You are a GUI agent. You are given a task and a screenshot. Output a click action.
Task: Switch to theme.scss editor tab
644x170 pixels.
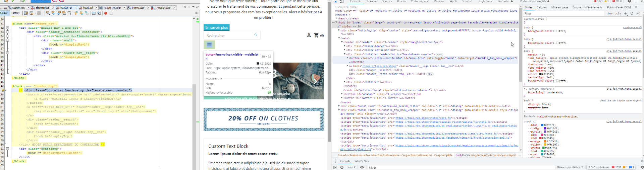point(138,7)
